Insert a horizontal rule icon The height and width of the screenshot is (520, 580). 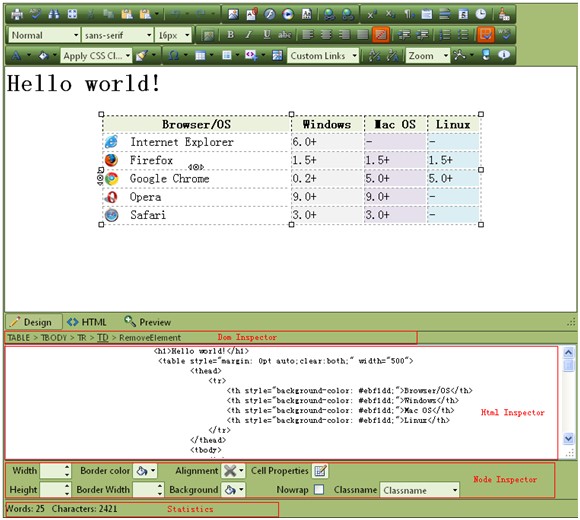(445, 14)
